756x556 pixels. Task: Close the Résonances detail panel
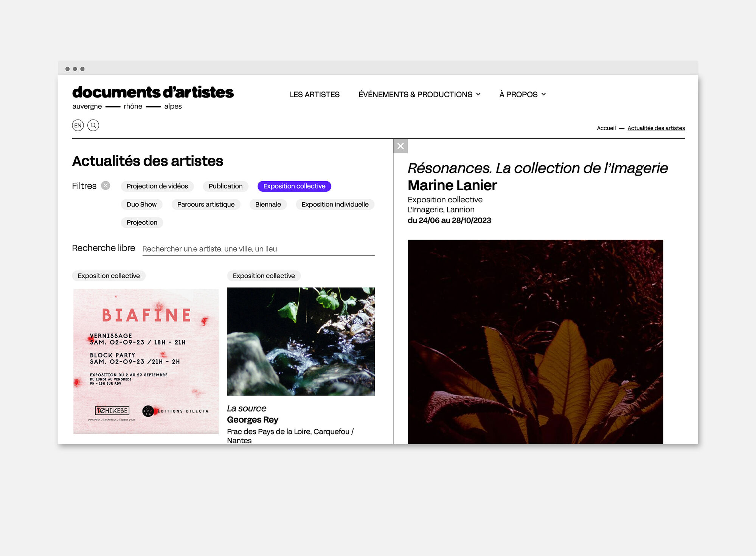pyautogui.click(x=401, y=146)
